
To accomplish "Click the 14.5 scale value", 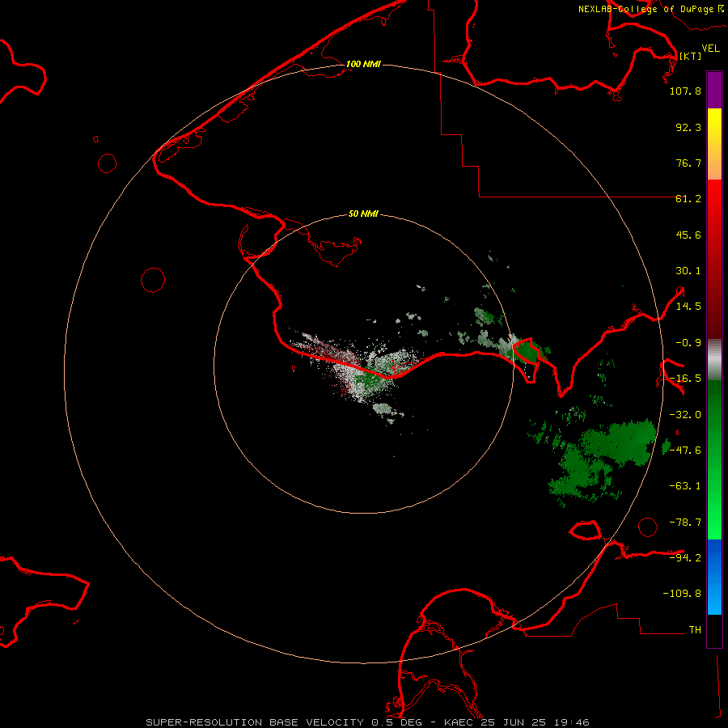I will click(x=688, y=307).
